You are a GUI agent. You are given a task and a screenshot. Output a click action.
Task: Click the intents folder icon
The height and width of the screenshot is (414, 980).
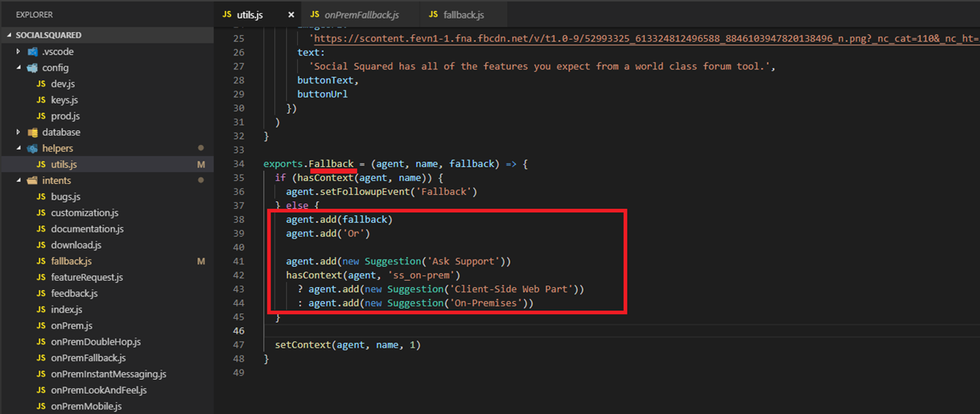(x=33, y=181)
